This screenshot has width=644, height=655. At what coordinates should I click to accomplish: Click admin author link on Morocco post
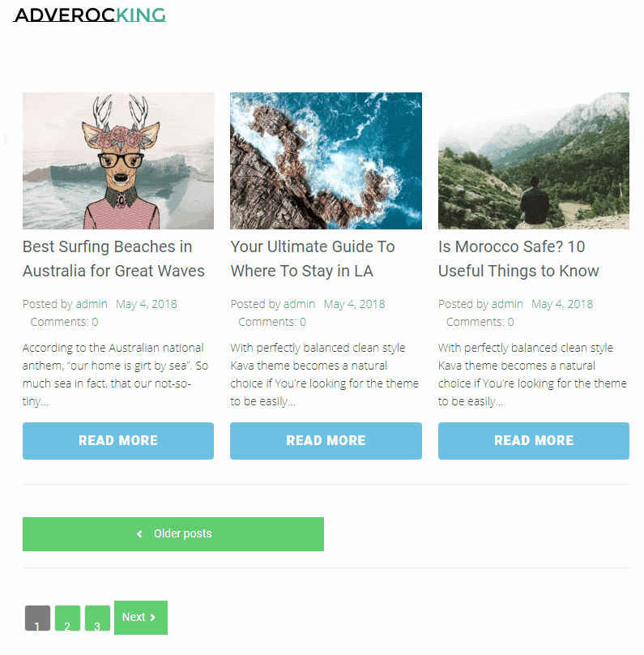[x=507, y=304]
